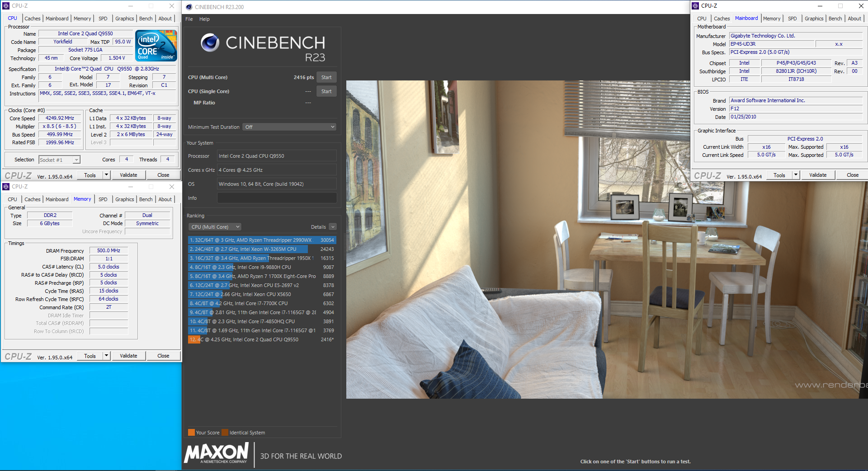Screen dimensions: 868x471
Task: Click the Cores x GHz field
Action: [277, 170]
